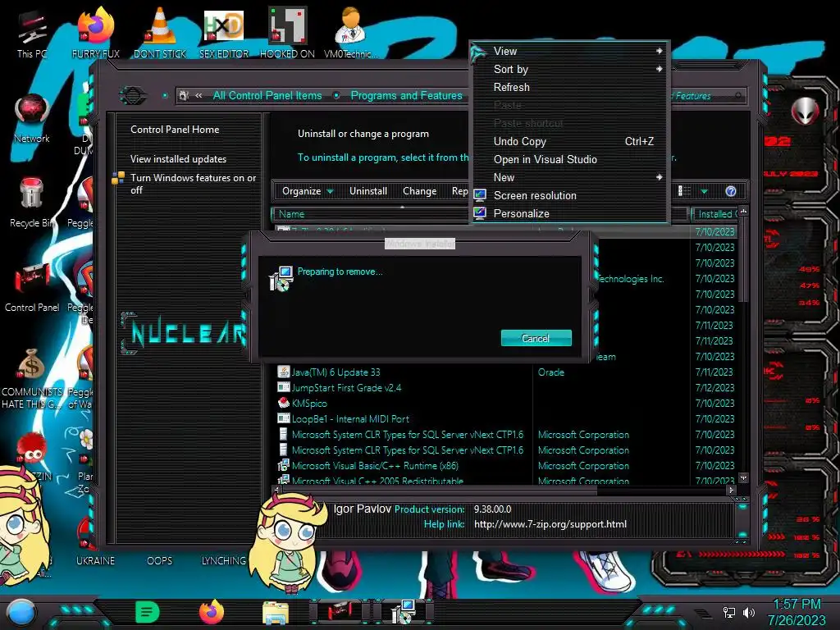
Task: Open the VMOTechnic desktop icon
Action: pos(351,33)
